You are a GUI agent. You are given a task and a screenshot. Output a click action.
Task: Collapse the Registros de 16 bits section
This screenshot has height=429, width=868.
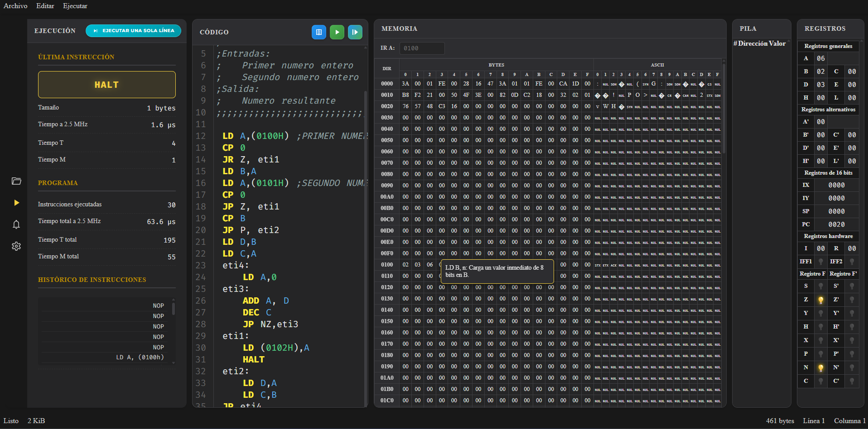point(829,173)
